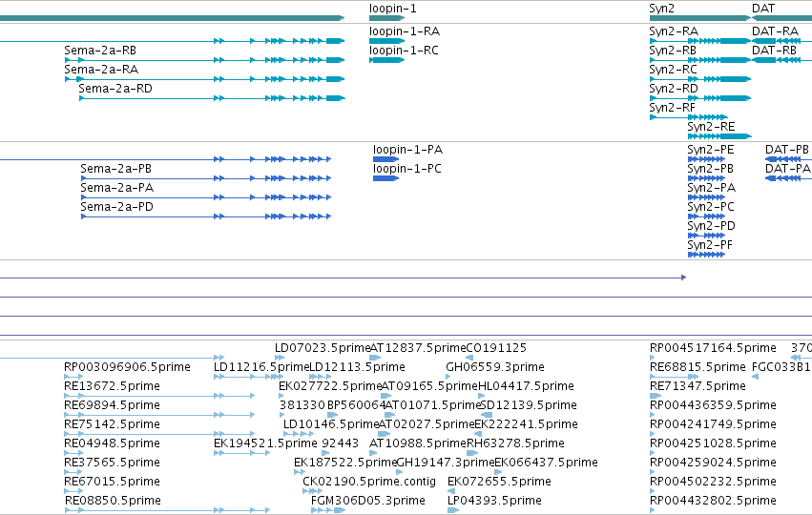Open the CK02190.5prime.contig EST label
This screenshot has width=812, height=515.
tap(369, 483)
